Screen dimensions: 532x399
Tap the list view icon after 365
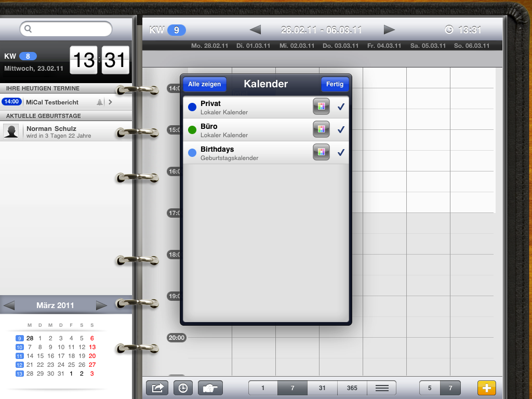(381, 388)
